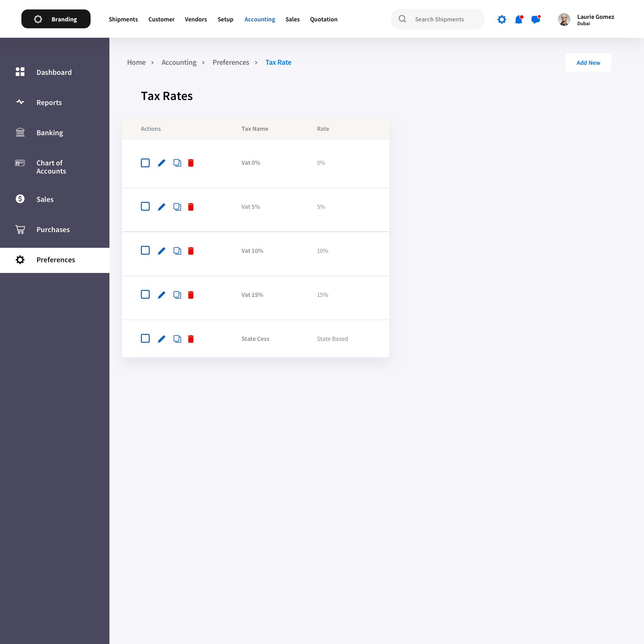
Task: Go to Home via the breadcrumb link
Action: pos(136,62)
